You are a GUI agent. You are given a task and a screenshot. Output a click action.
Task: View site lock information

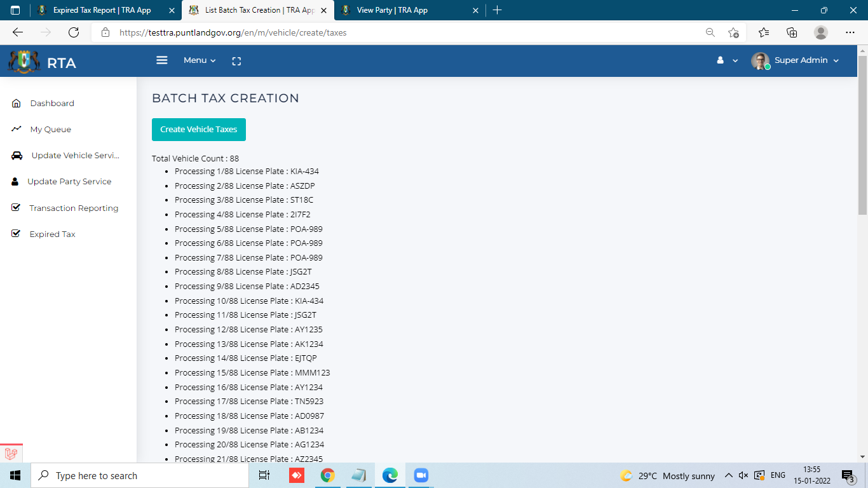coord(105,32)
